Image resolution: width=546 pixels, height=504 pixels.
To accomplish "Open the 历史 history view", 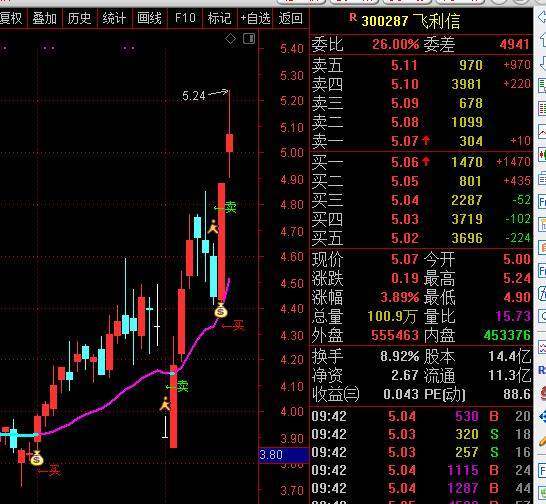I will coord(79,18).
